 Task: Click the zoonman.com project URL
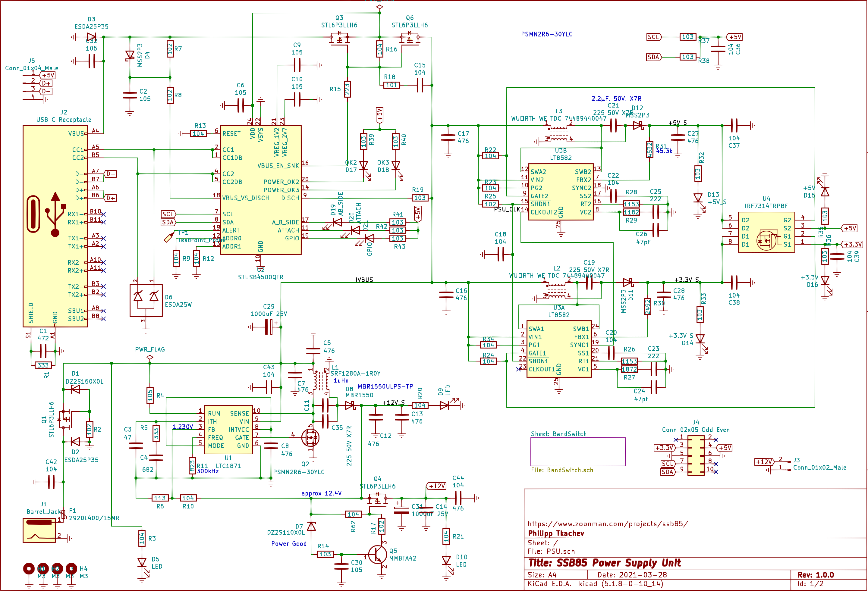(x=607, y=524)
